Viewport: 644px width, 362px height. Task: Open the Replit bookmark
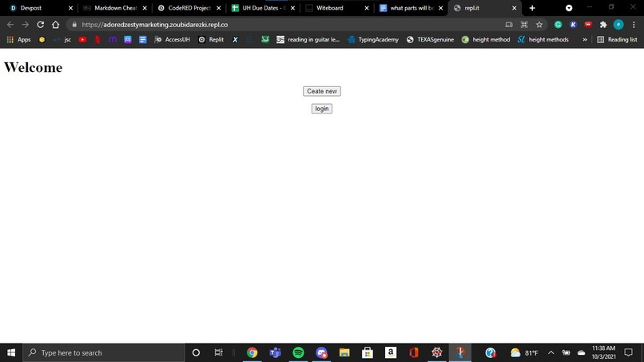[x=211, y=39]
